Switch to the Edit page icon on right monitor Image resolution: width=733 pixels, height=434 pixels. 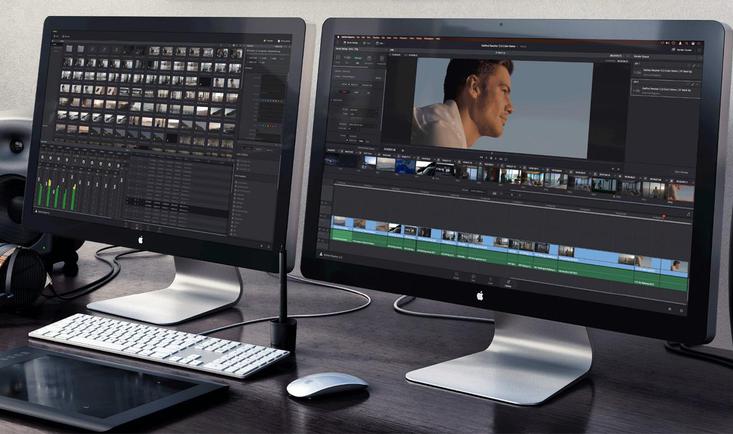(x=474, y=277)
